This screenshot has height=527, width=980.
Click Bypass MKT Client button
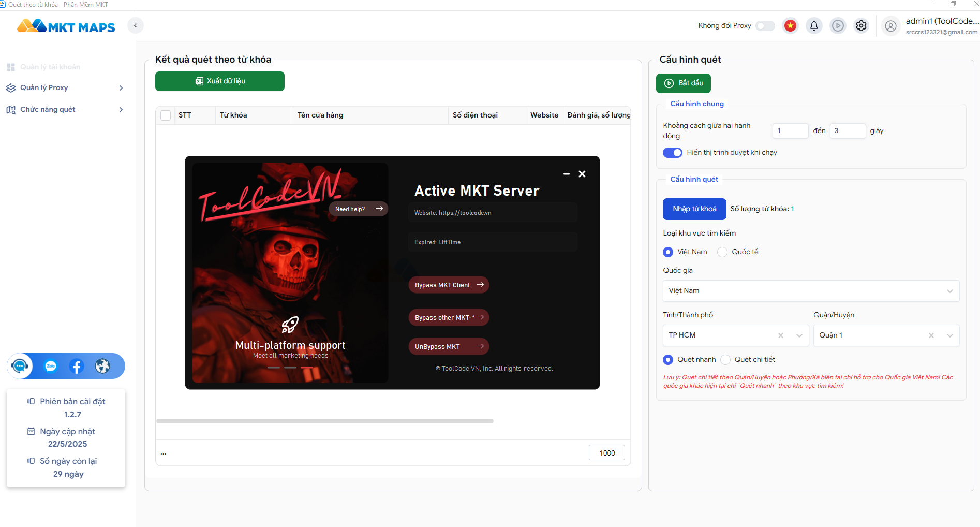pos(449,285)
